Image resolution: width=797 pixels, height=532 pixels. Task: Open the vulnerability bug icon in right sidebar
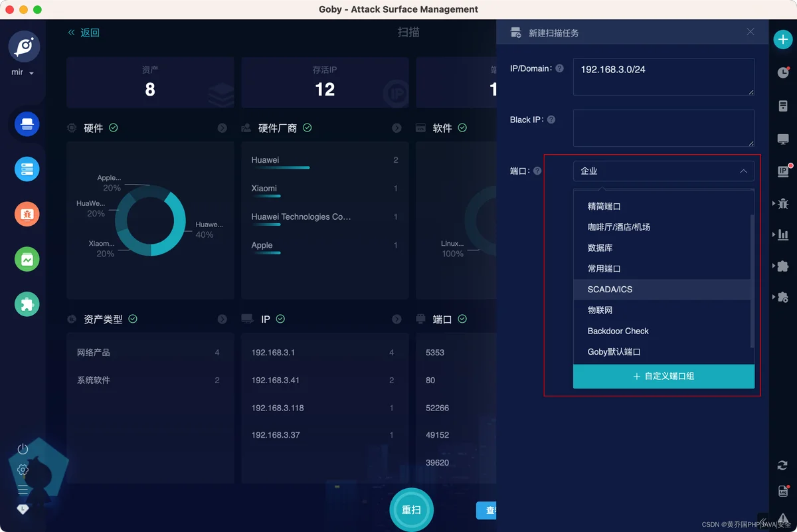[x=783, y=204]
